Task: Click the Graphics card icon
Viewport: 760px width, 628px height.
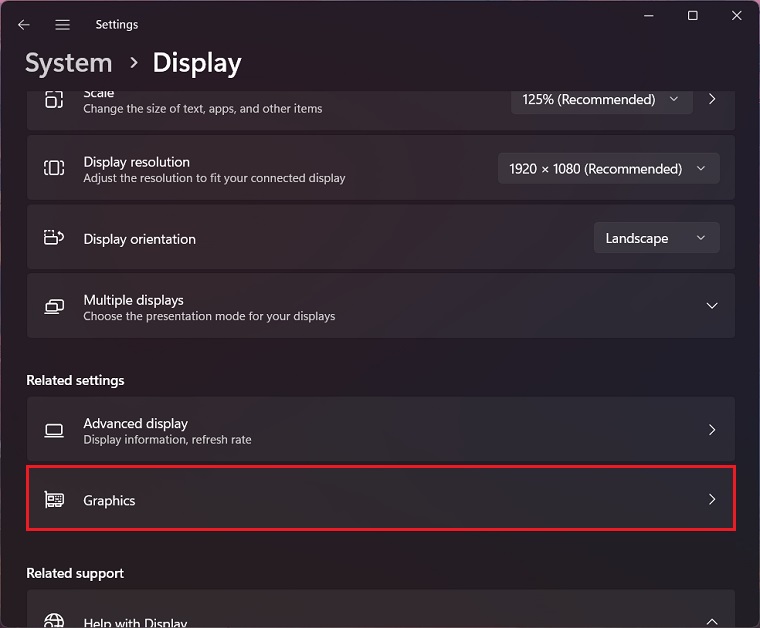Action: pos(54,499)
